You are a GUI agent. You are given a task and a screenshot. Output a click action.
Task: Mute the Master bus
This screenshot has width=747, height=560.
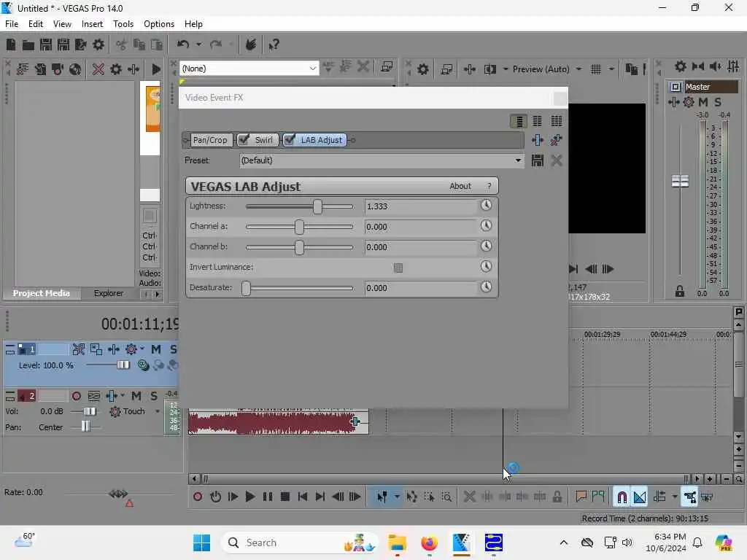tap(703, 102)
